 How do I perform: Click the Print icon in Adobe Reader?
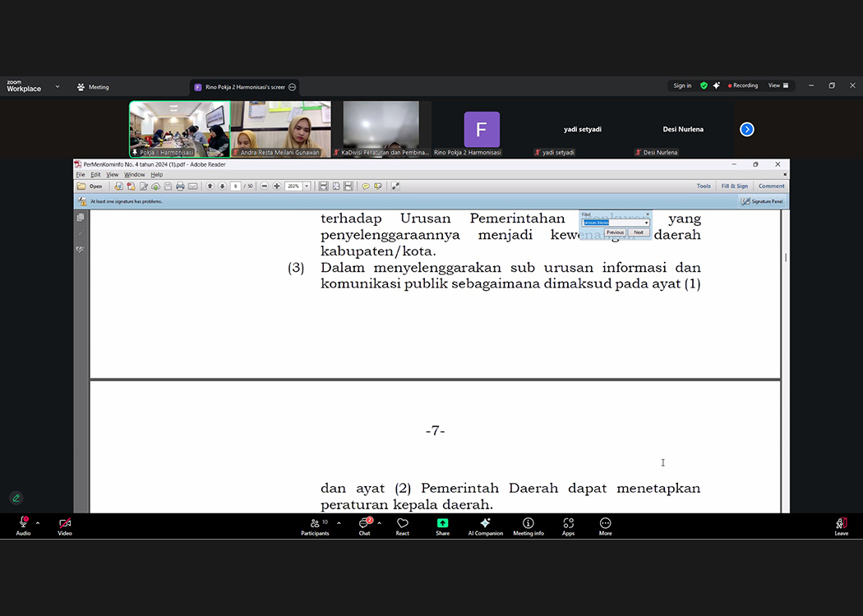[x=180, y=186]
